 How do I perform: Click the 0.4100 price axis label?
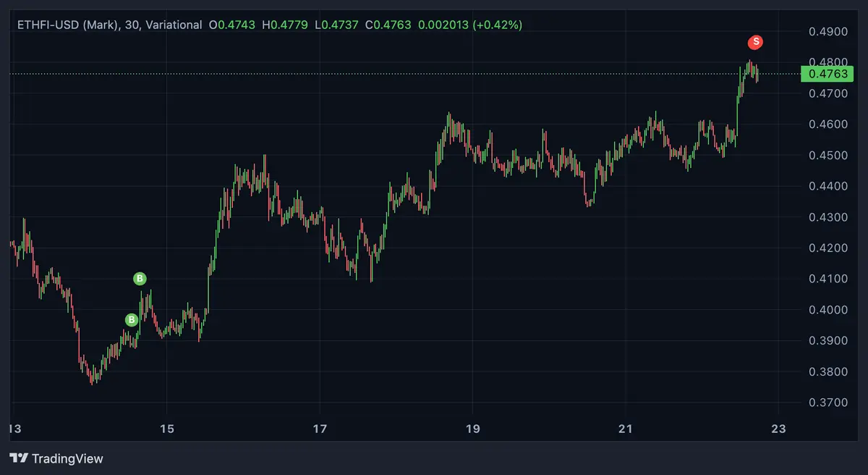829,279
